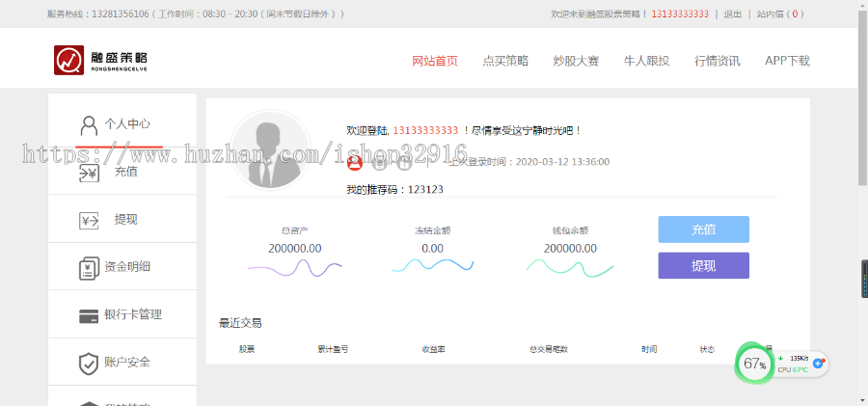Click the 总资产 value 200000.00
Viewport: 868px width, 406px height.
pos(294,249)
